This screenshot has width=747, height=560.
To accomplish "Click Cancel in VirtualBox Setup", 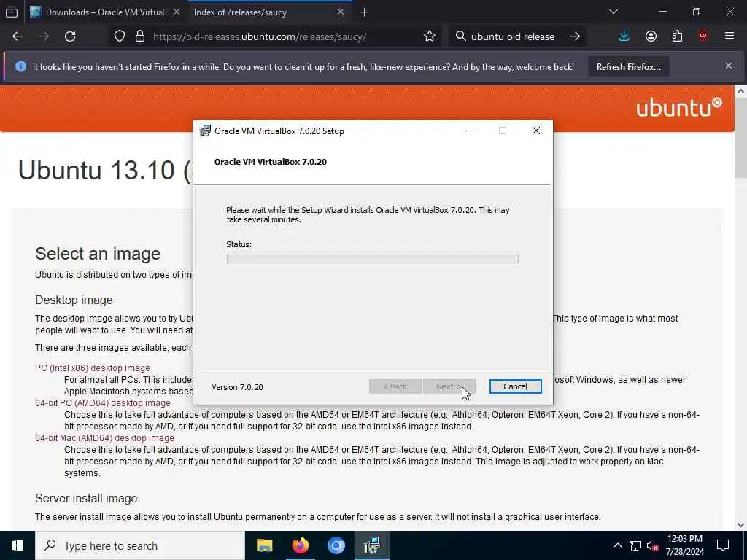I will click(515, 386).
